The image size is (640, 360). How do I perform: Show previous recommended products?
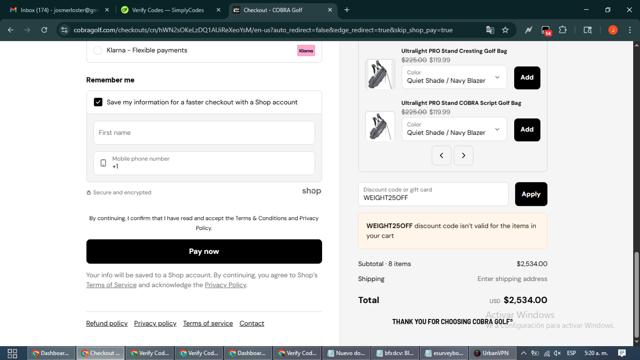coord(441,156)
